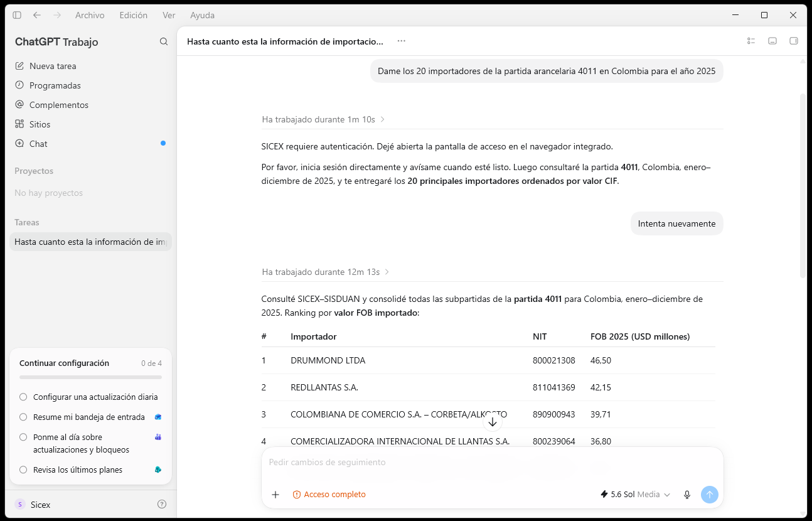Open the Edición menu
The width and height of the screenshot is (812, 521).
point(134,15)
